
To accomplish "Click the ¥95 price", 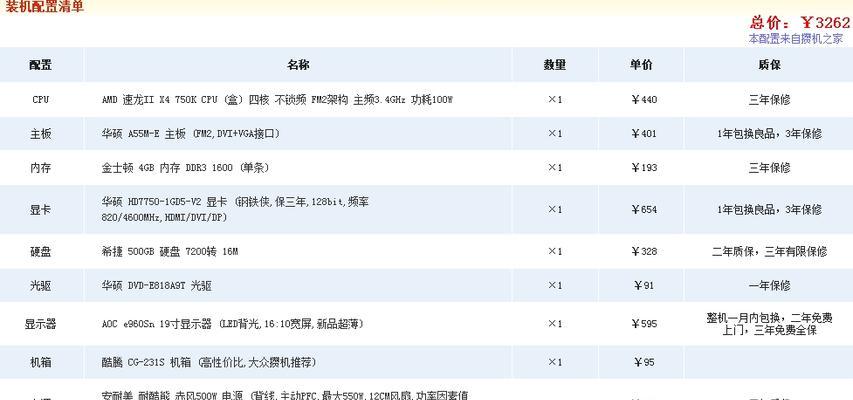I will point(644,362).
